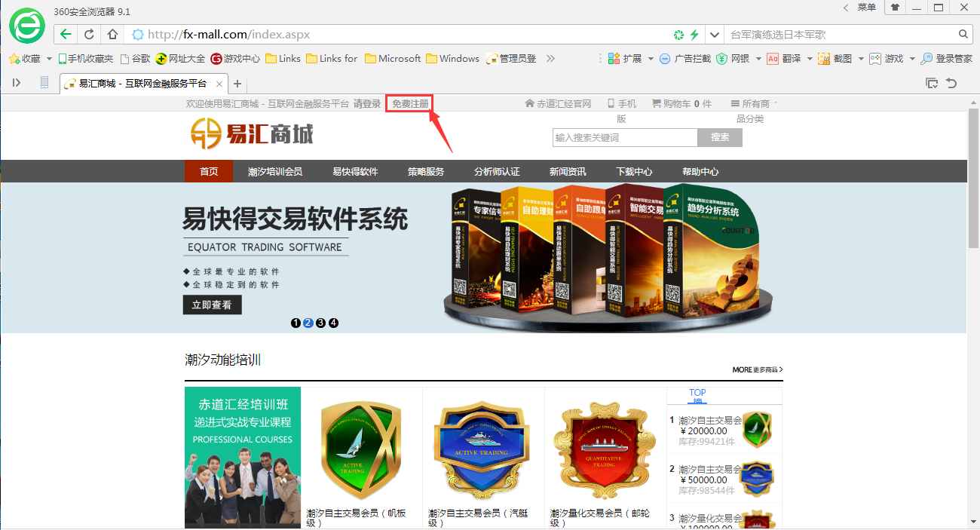Click the search magnifier icon in browser search box
The width and height of the screenshot is (980, 530).
(x=963, y=35)
